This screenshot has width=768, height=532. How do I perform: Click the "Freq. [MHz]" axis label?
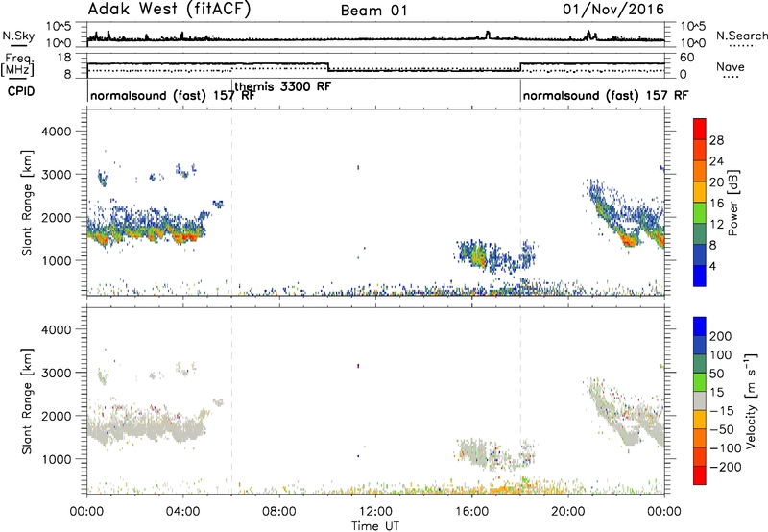pyautogui.click(x=18, y=64)
